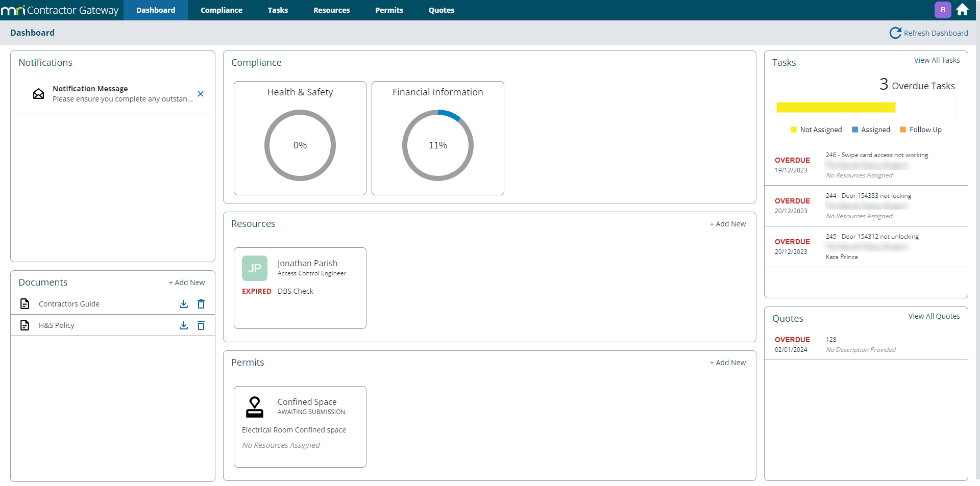This screenshot has height=486, width=980.
Task: Click the yellow overdue tasks bar
Action: coord(836,107)
